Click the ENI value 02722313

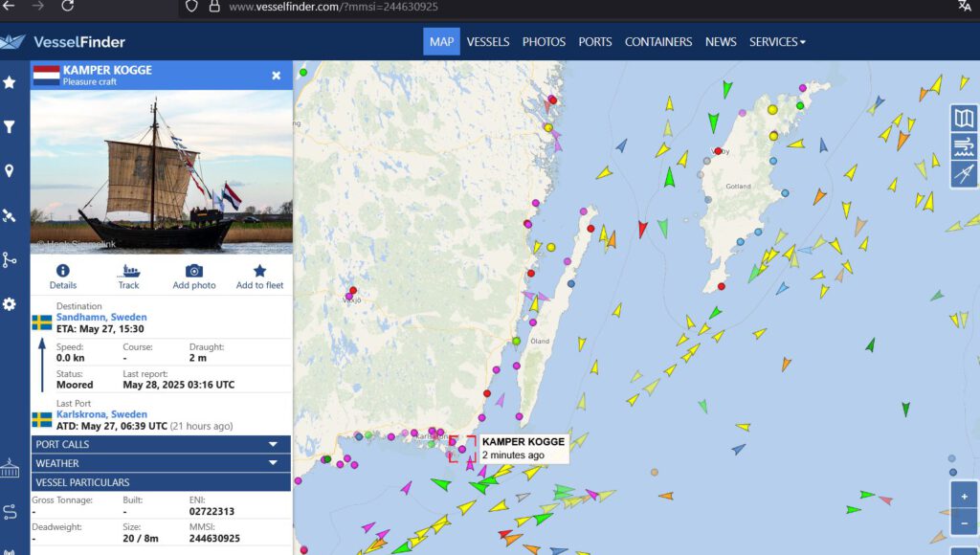(x=212, y=511)
